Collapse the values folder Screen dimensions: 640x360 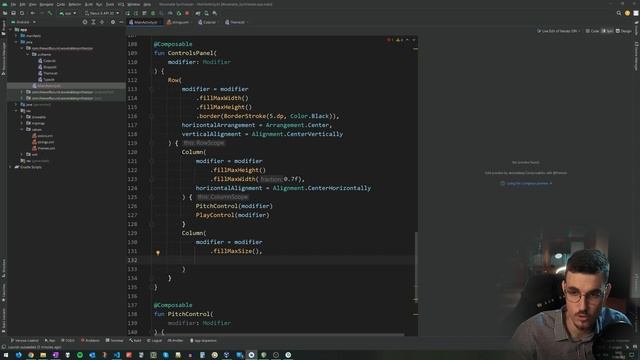tap(22, 129)
